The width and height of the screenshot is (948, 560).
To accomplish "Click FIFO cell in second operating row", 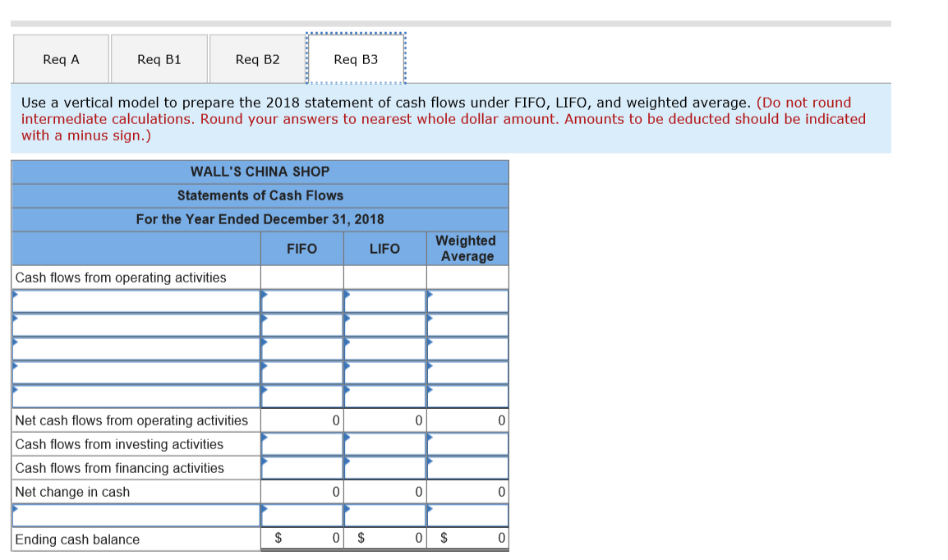I will [301, 325].
